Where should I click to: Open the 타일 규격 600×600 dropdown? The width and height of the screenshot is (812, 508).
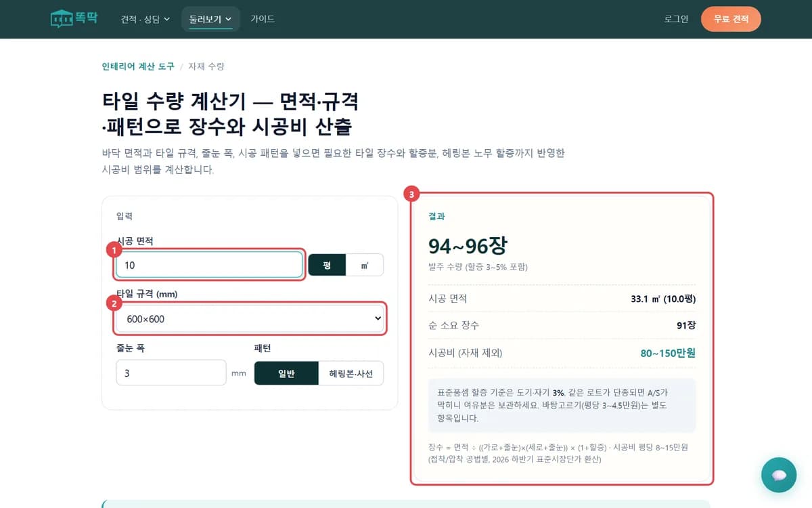click(x=250, y=318)
